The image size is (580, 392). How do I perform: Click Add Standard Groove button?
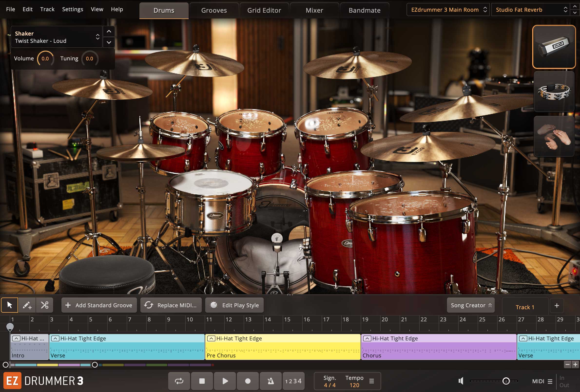99,305
